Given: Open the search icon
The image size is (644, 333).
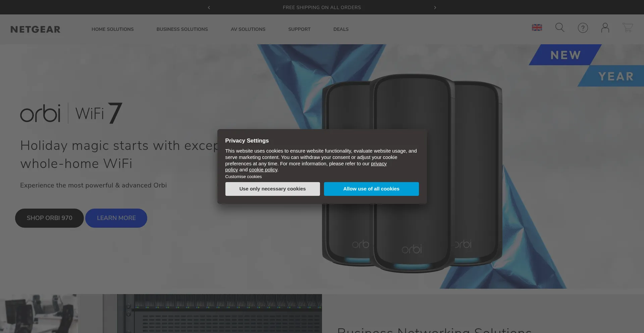Looking at the screenshot, I should click(x=559, y=28).
